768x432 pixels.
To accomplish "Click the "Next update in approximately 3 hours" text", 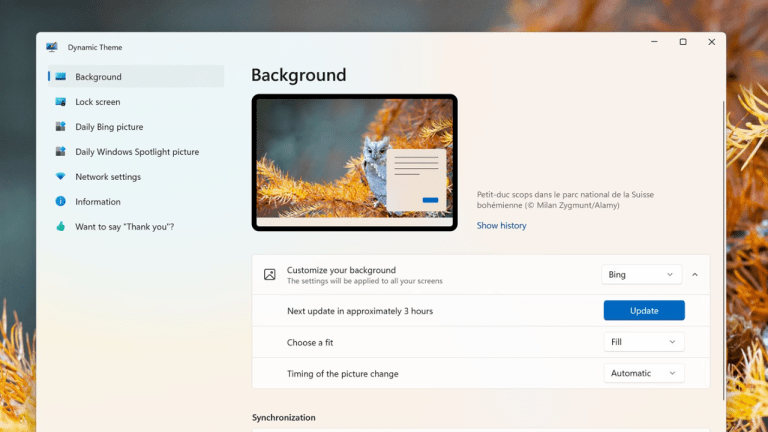I will click(360, 311).
